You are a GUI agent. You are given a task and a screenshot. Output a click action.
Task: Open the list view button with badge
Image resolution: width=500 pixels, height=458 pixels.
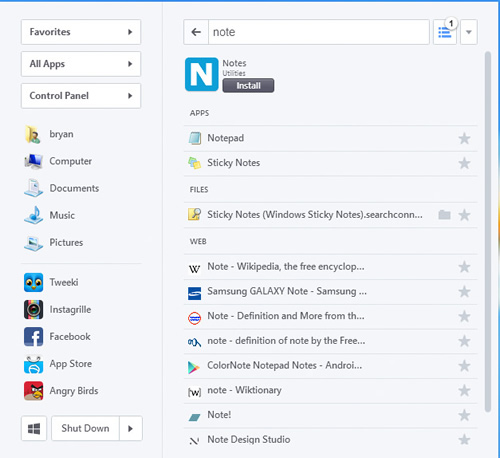(x=445, y=32)
